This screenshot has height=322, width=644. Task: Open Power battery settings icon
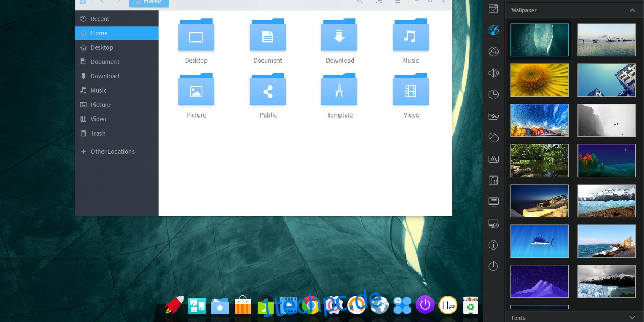coord(494,116)
